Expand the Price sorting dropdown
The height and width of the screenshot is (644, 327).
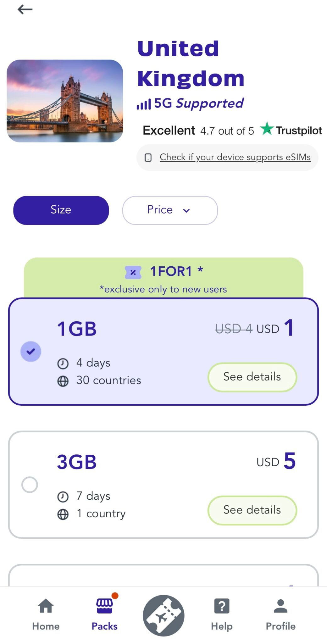click(x=170, y=210)
